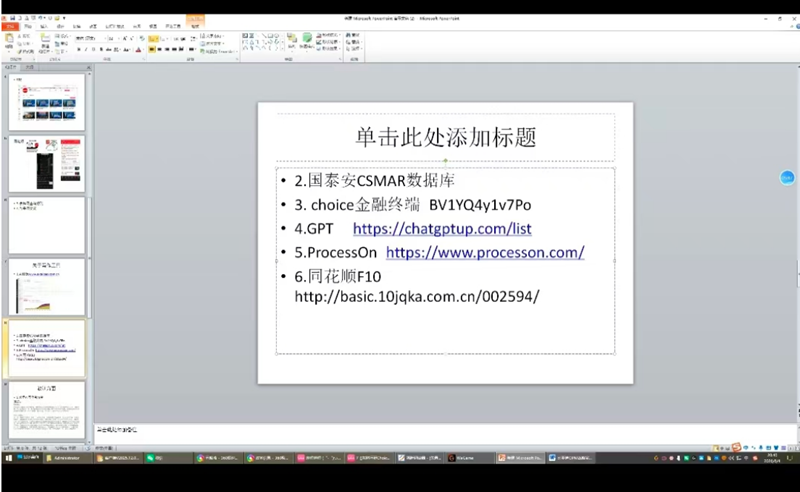The width and height of the screenshot is (800, 492).
Task: Click the New Slide icon
Action: [45, 38]
